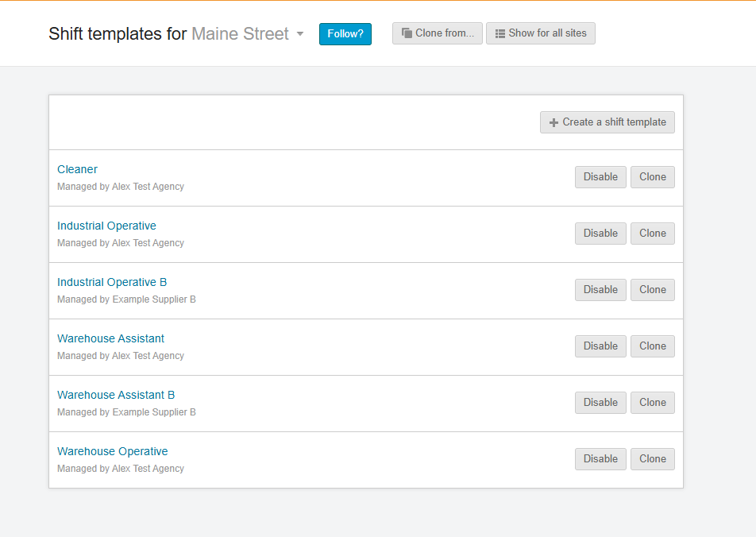Disable the Warehouse Operative template
Image resolution: width=756 pixels, height=537 pixels.
[600, 459]
